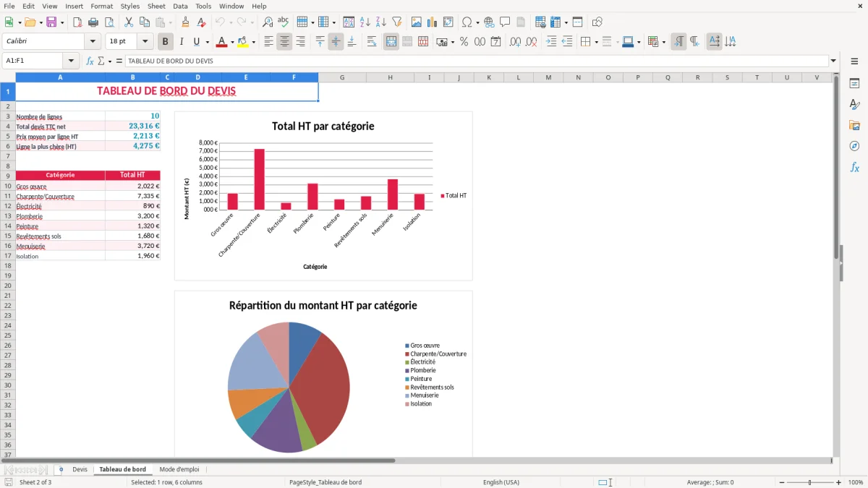Viewport: 868px width, 488px height.
Task: Expand the borders dropdown arrow
Action: [x=595, y=42]
